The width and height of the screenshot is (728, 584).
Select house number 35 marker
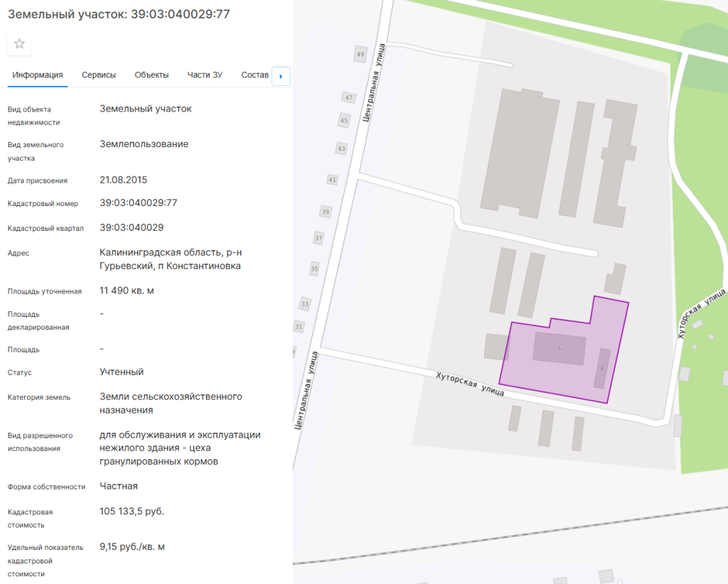(x=314, y=269)
